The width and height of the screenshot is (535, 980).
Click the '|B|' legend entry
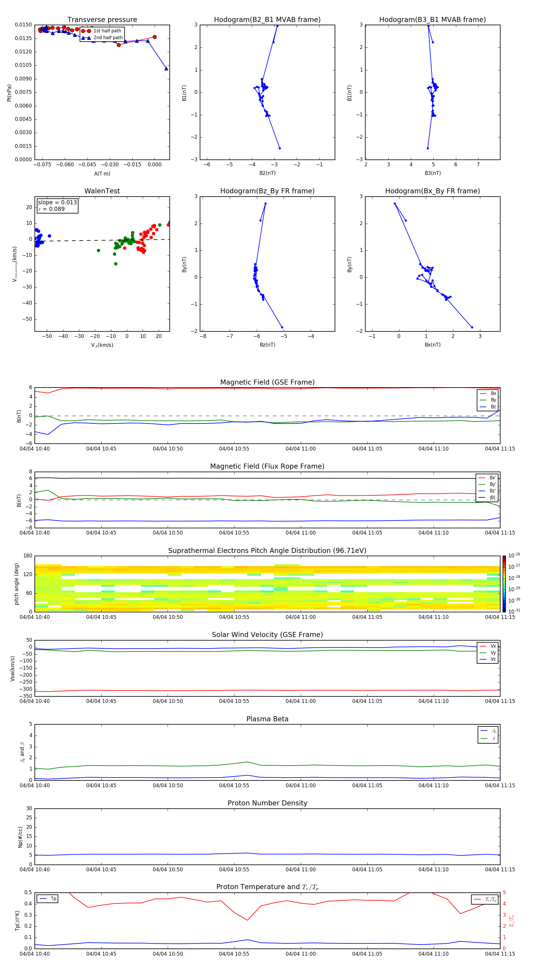pos(488,498)
